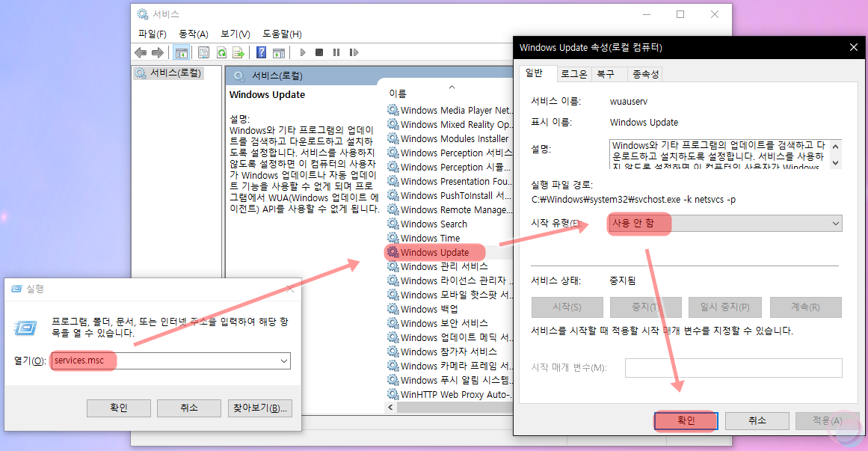This screenshot has height=451, width=868.
Task: Click the 계속(R) button
Action: 805,307
